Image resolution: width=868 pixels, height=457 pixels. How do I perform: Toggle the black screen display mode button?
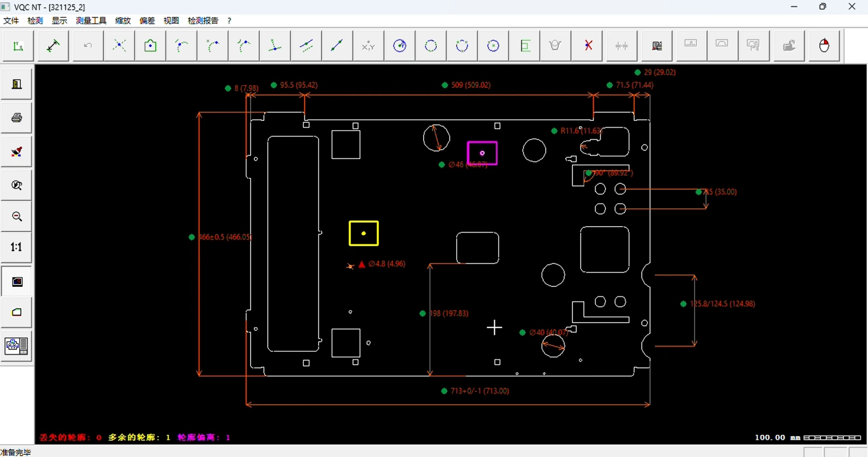tap(17, 281)
